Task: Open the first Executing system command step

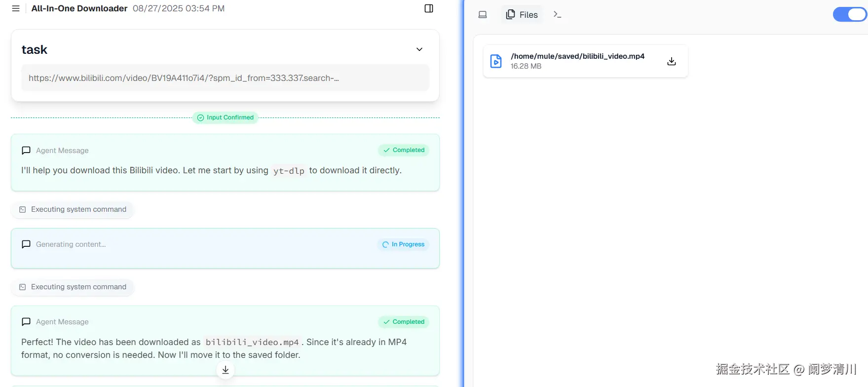Action: 73,209
